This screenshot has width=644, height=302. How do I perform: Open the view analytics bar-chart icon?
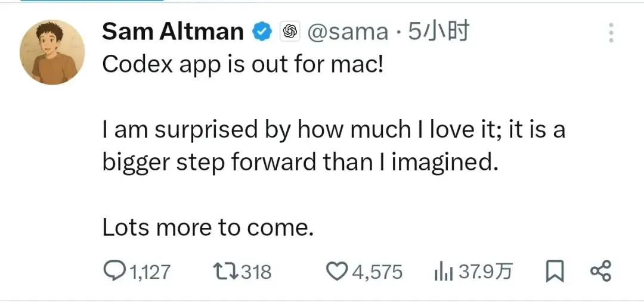[444, 272]
